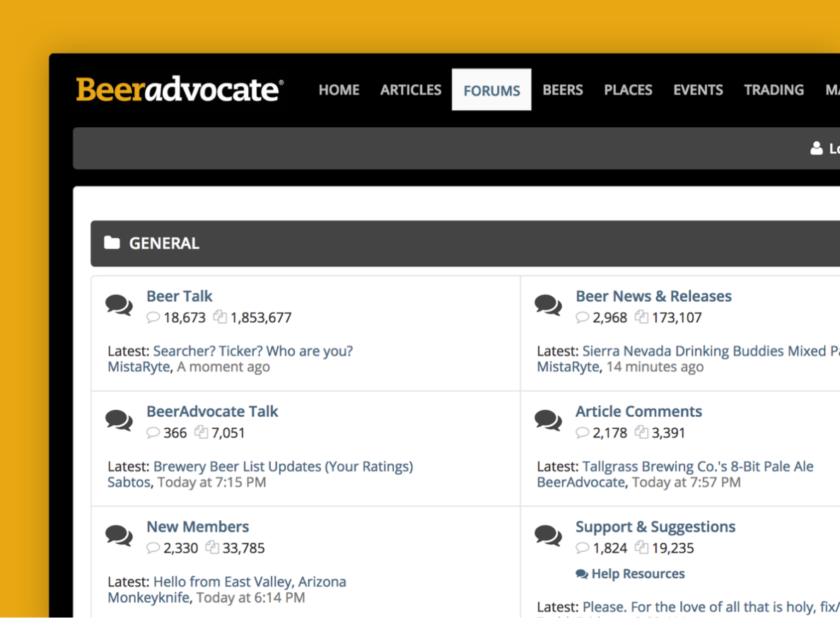Image resolution: width=840 pixels, height=619 pixels.
Task: Open the HOME navigation tab
Action: coord(339,90)
